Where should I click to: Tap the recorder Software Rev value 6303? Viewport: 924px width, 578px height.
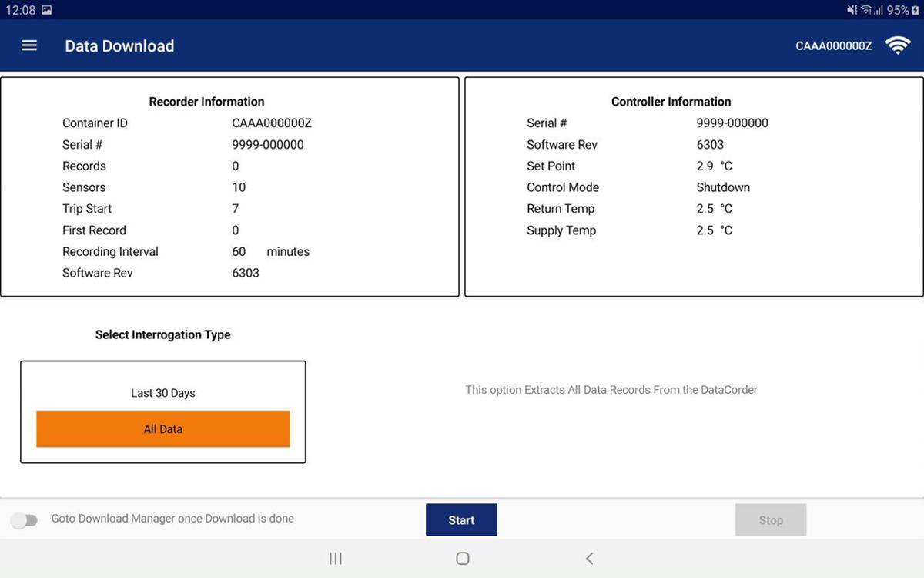246,273
